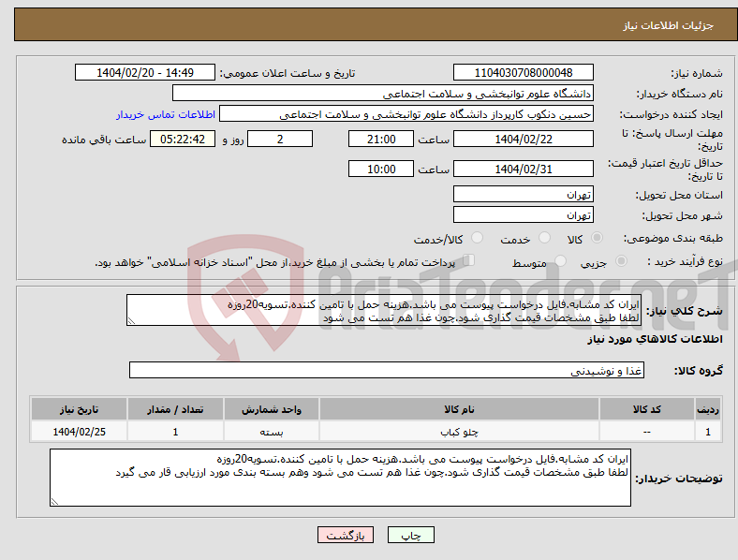Click the ردیف column header
This screenshot has width=738, height=560.
pos(708,409)
